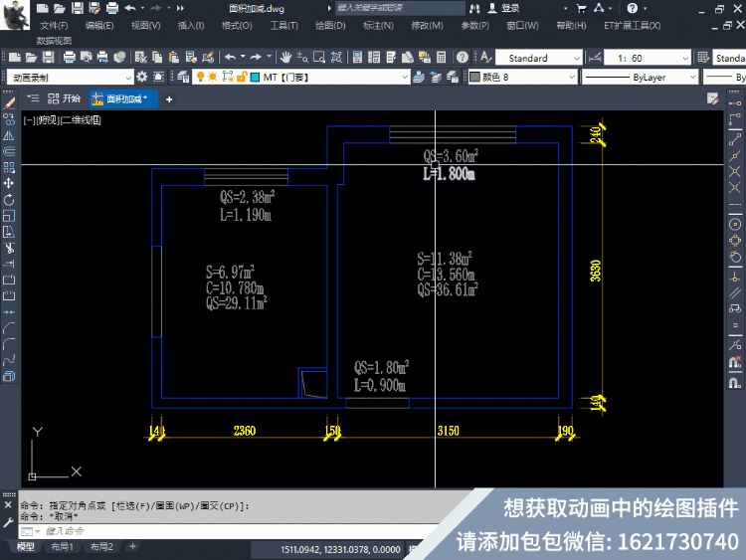Click the cyan MT layer color swatch
This screenshot has width=746, height=560.
(256, 77)
